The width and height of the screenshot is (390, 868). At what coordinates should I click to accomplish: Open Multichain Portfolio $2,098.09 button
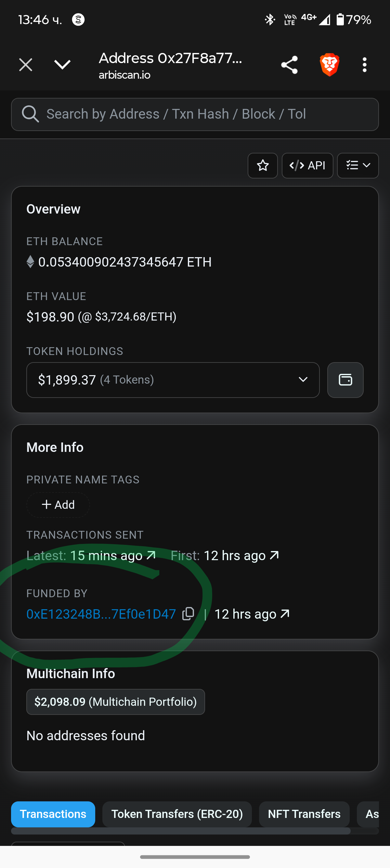pyautogui.click(x=115, y=702)
